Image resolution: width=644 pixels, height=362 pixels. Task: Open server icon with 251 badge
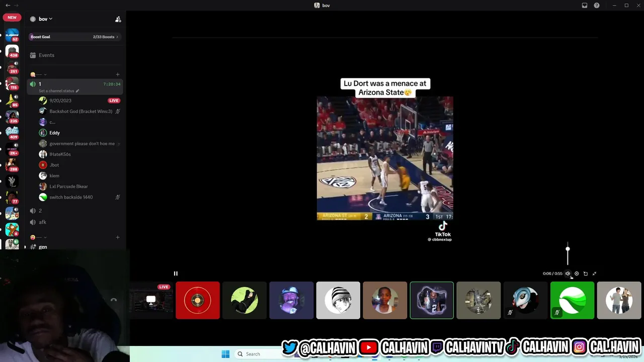[12, 67]
